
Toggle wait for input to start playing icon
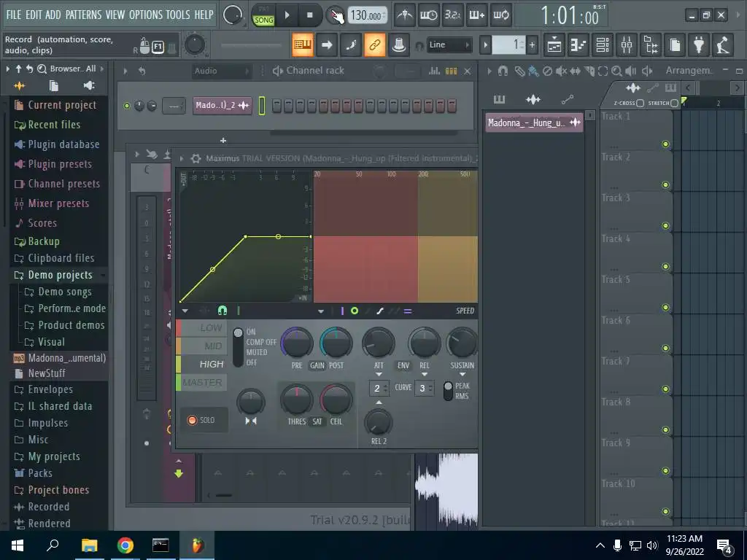click(x=428, y=15)
